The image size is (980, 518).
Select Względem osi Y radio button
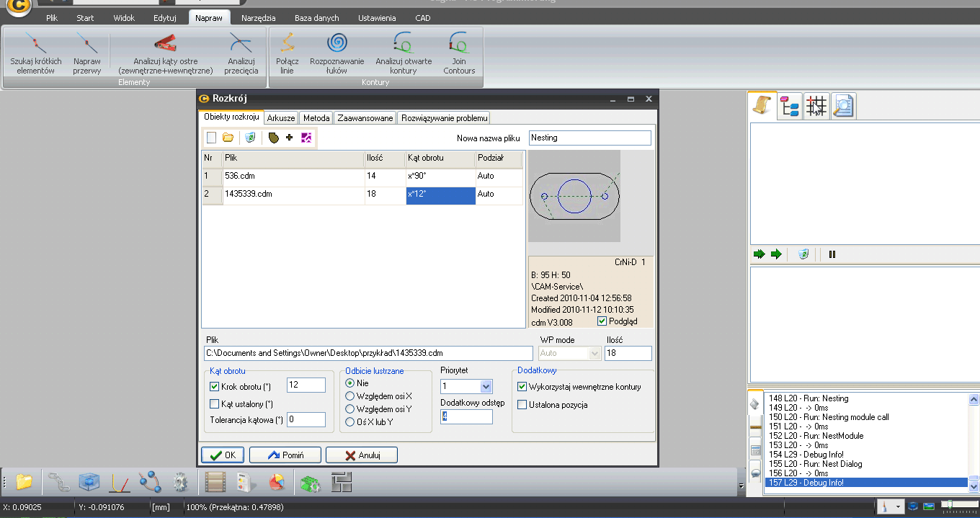[350, 409]
